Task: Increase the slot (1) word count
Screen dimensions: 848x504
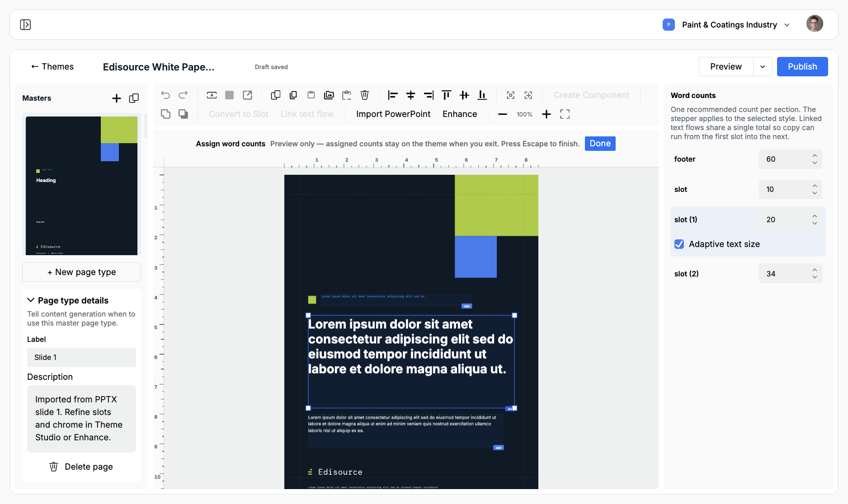Action: click(815, 216)
